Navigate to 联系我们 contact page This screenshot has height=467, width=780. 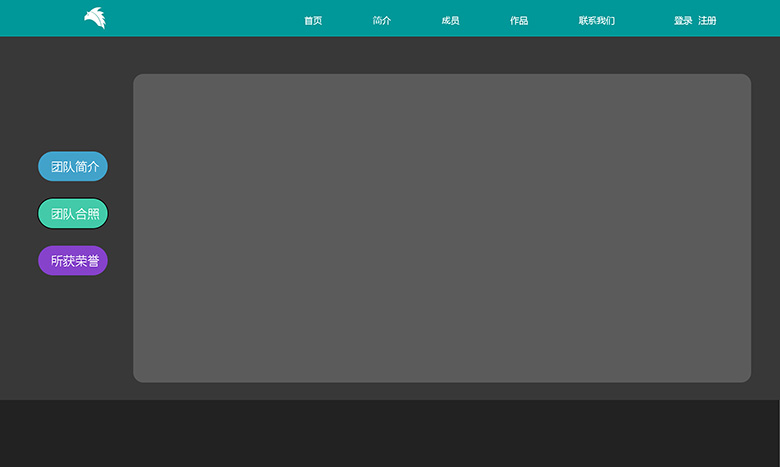tap(596, 21)
